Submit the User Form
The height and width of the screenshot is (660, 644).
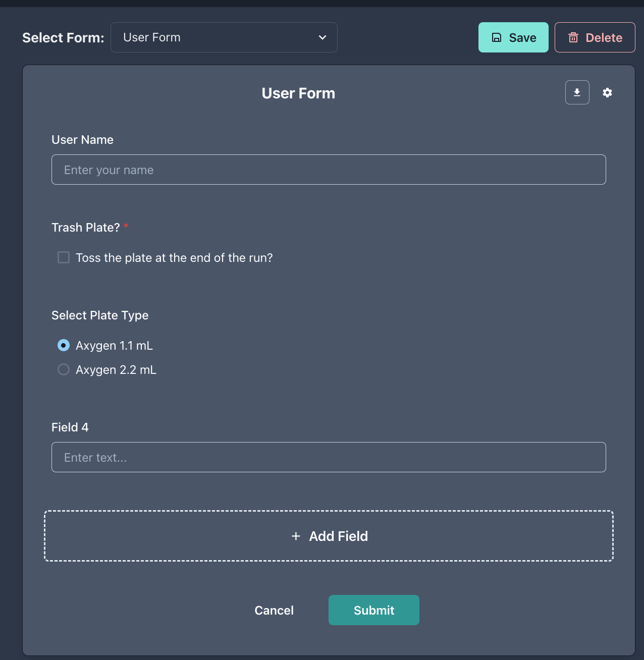coord(373,610)
